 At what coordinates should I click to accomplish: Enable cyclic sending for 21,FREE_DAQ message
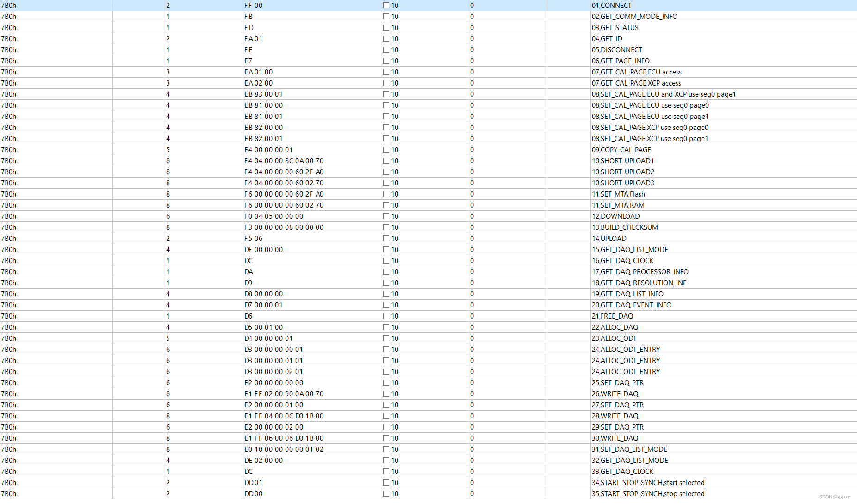[385, 316]
